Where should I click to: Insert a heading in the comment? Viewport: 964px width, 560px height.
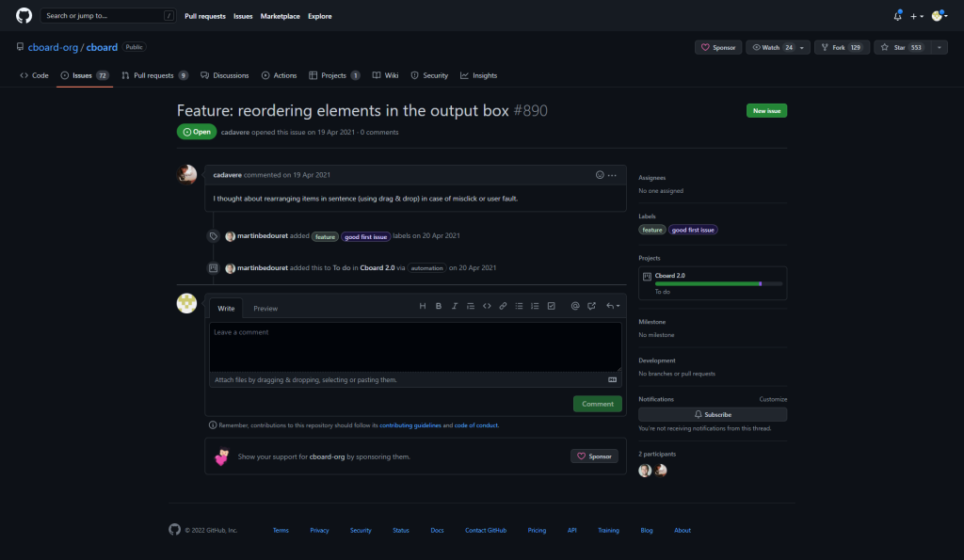423,306
